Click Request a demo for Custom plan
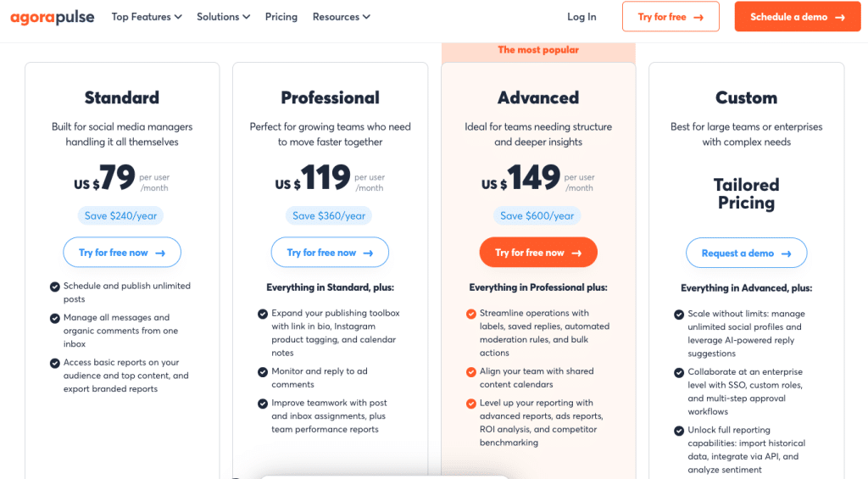The height and width of the screenshot is (479, 868). click(746, 253)
